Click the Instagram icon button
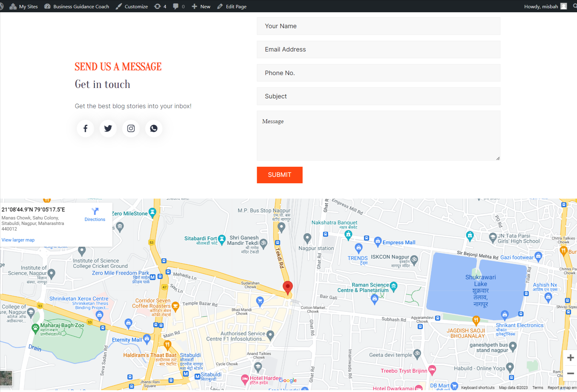Image resolution: width=577 pixels, height=392 pixels. coord(131,128)
